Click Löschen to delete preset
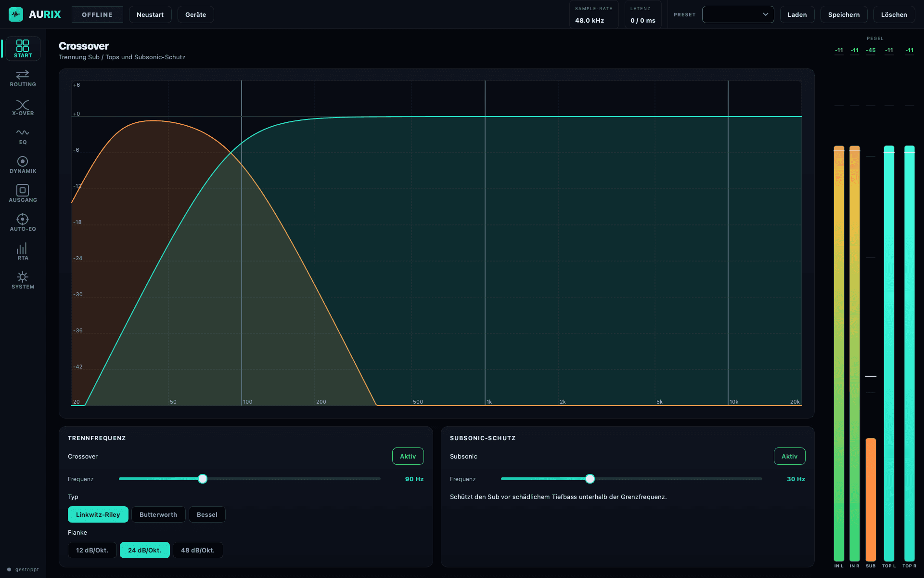 [894, 14]
